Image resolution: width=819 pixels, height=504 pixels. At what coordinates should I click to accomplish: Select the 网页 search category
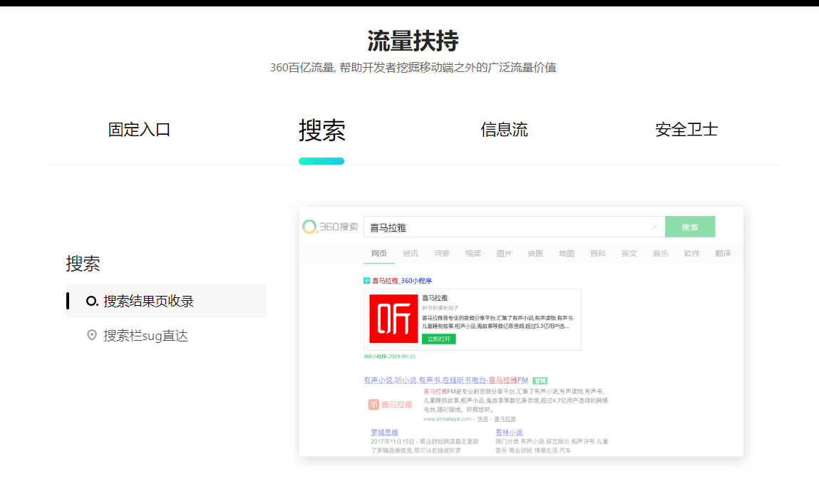(x=379, y=253)
